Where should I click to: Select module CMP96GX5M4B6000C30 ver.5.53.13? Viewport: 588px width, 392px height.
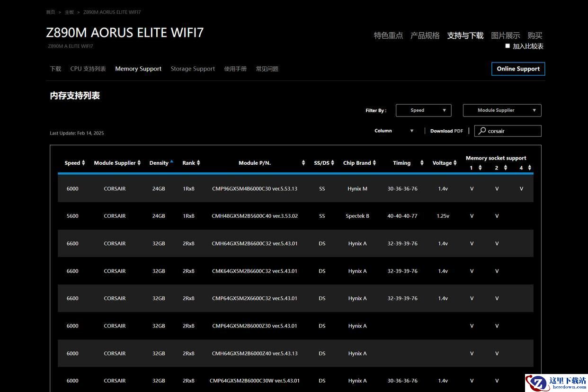[255, 188]
